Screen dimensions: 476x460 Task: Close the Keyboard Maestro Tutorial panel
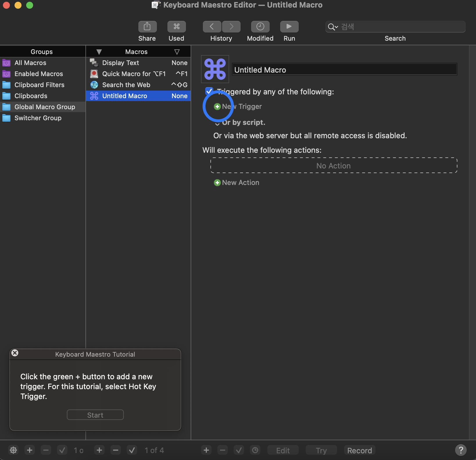coord(15,353)
